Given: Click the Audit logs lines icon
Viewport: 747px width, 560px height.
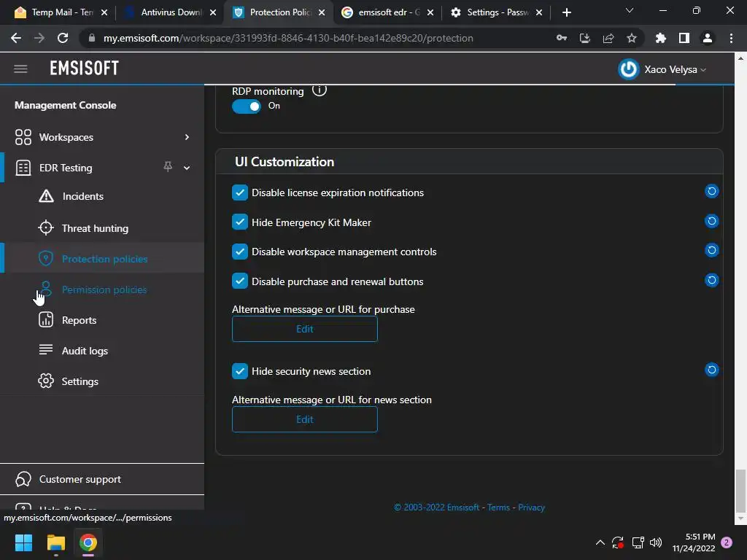Looking at the screenshot, I should click(46, 349).
